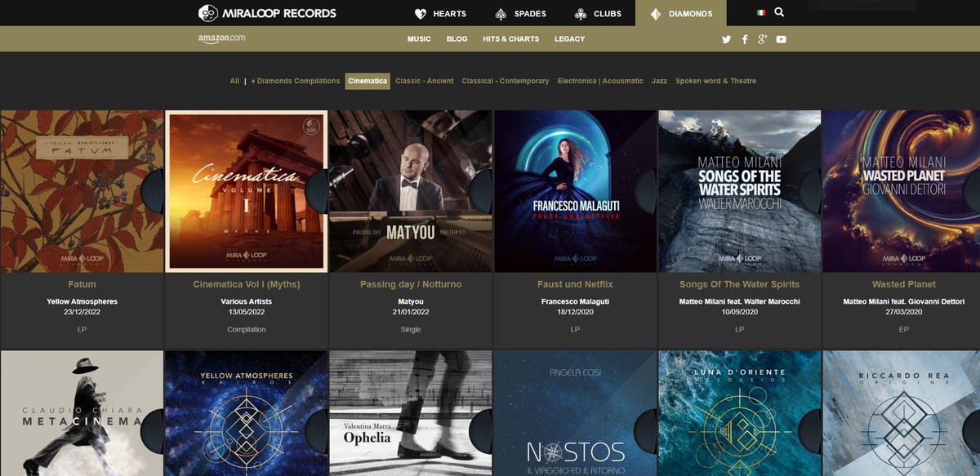Viewport: 980px width, 476px height.
Task: Open Valentina Marra Ophelia cover
Action: click(x=411, y=413)
